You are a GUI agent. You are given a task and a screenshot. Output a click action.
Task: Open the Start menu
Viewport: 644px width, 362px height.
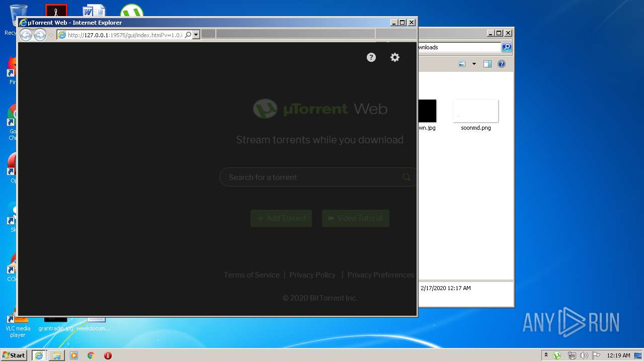14,355
